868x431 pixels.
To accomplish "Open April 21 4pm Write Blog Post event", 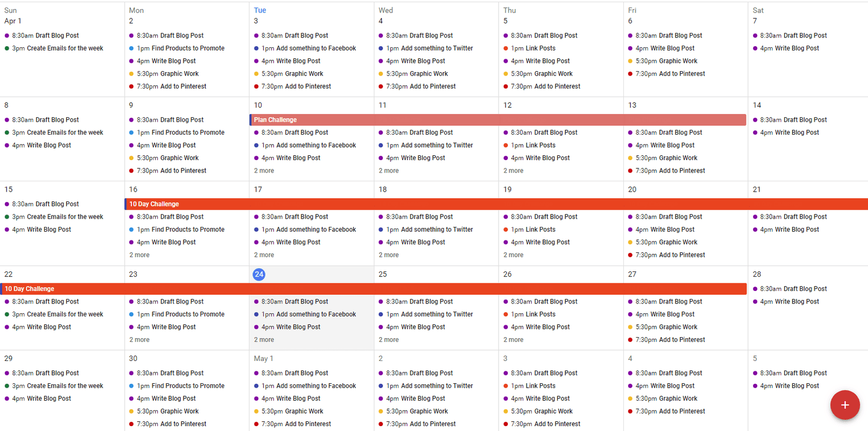I will [786, 230].
